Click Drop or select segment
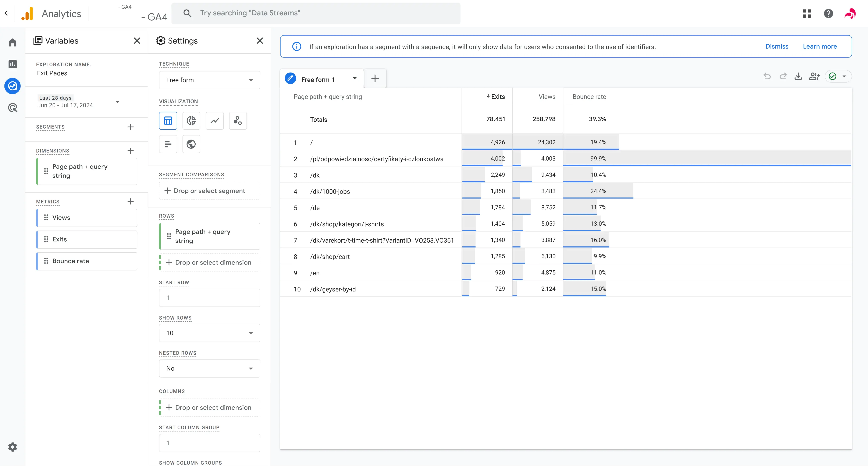This screenshot has height=466, width=868. (x=210, y=191)
